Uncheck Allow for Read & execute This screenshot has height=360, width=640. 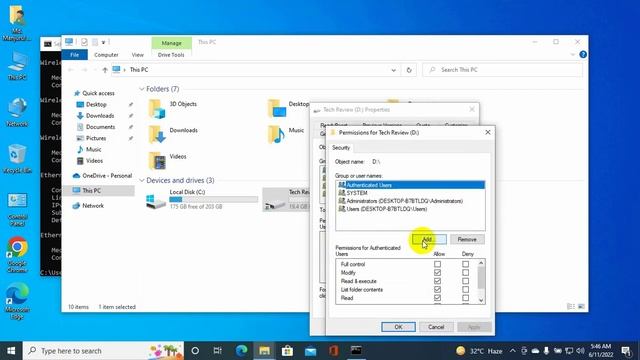437,281
